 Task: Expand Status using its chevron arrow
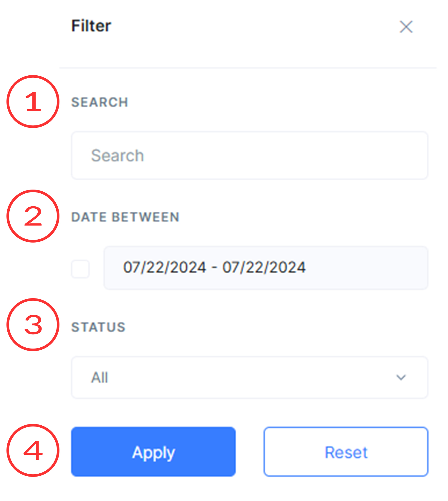pos(401,377)
